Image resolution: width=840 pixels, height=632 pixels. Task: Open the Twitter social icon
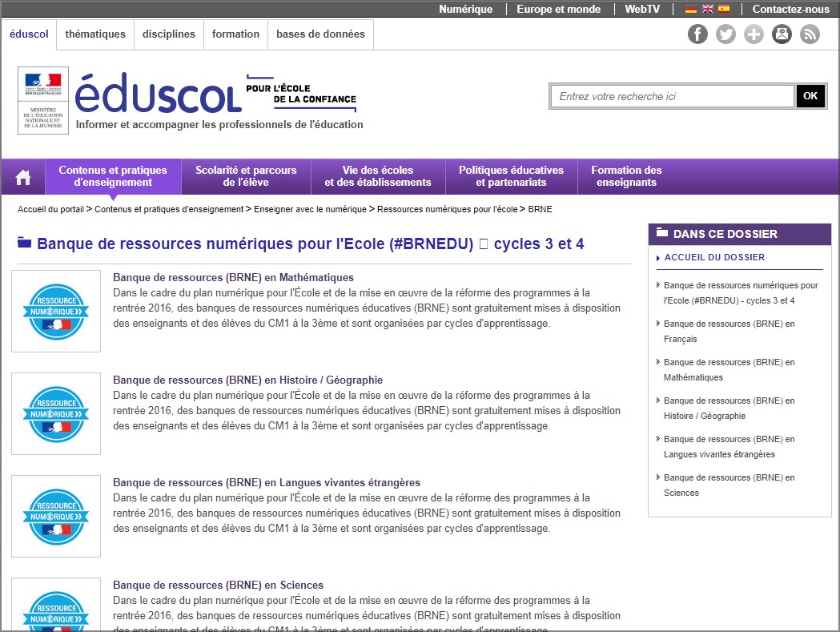tap(726, 34)
